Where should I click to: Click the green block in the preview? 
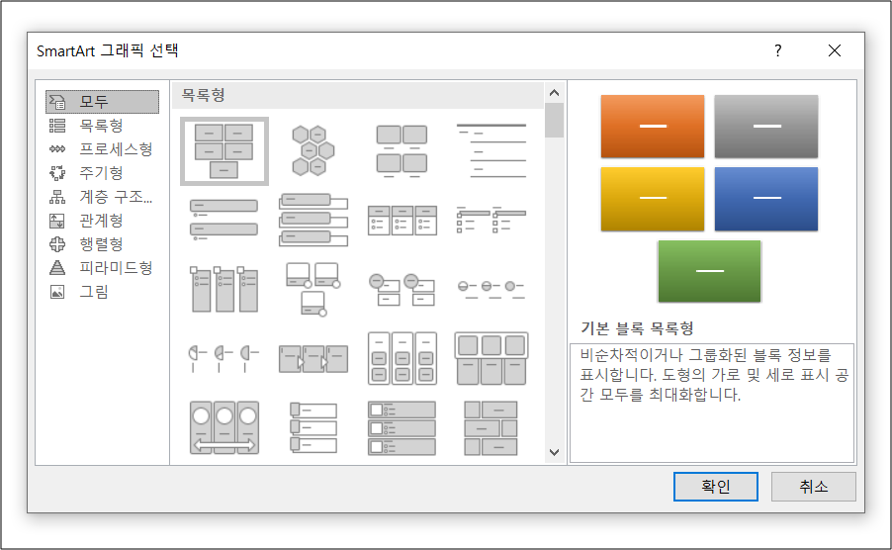(x=709, y=271)
